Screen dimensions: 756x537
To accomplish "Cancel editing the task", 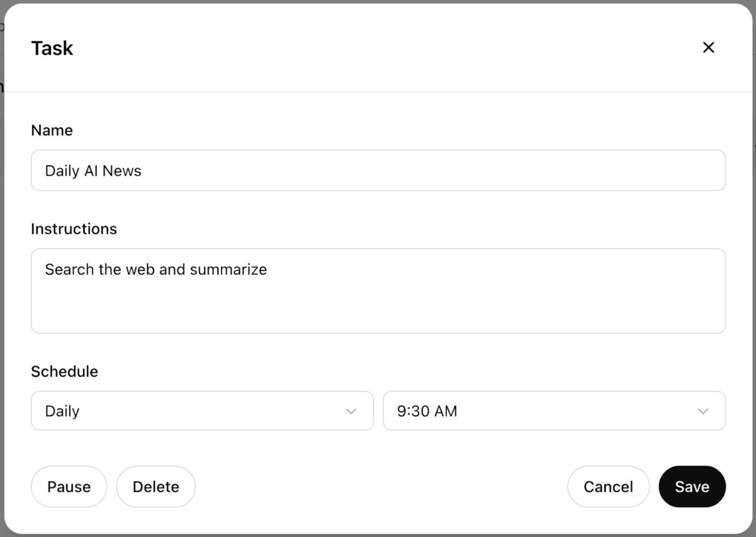I will point(608,487).
